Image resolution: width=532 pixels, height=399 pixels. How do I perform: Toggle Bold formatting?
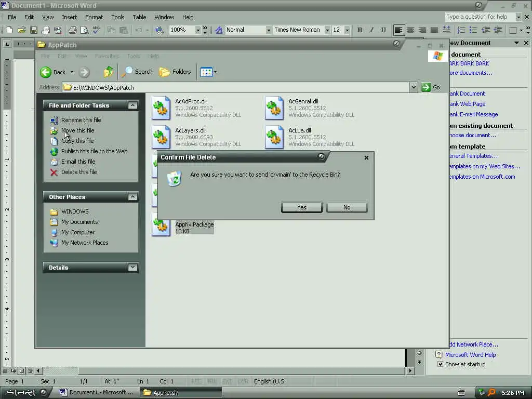360,30
